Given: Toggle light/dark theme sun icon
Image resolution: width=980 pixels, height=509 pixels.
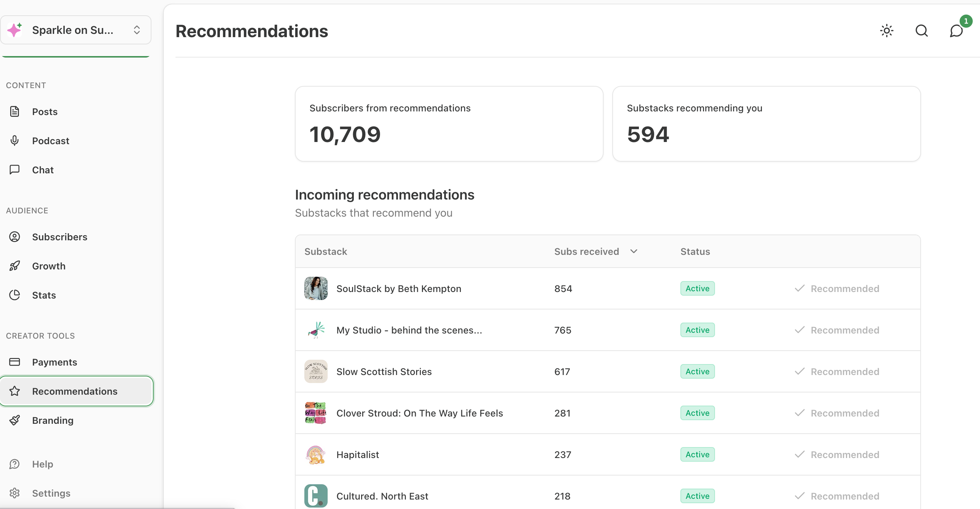Looking at the screenshot, I should pos(886,31).
